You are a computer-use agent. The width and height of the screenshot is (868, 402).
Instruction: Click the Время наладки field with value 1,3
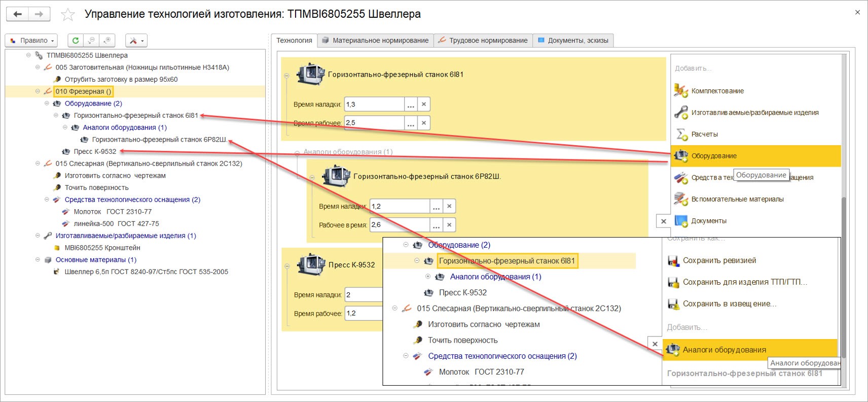374,105
